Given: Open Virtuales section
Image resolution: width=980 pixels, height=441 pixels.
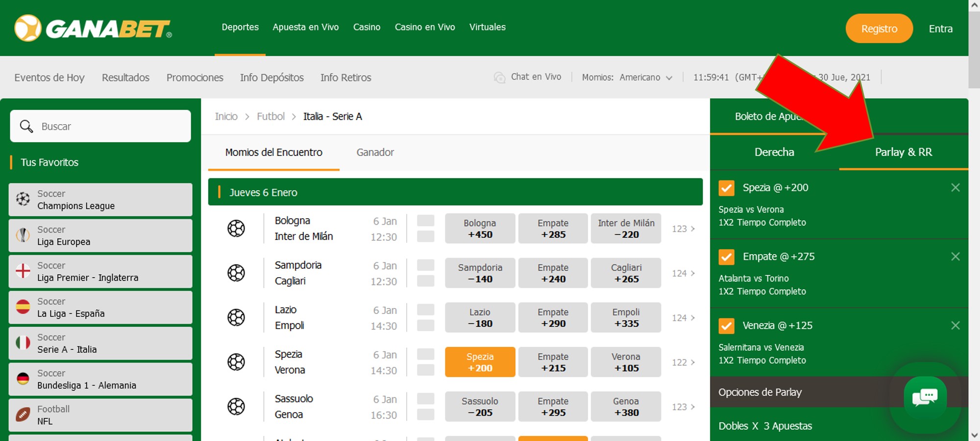Looking at the screenshot, I should 488,27.
